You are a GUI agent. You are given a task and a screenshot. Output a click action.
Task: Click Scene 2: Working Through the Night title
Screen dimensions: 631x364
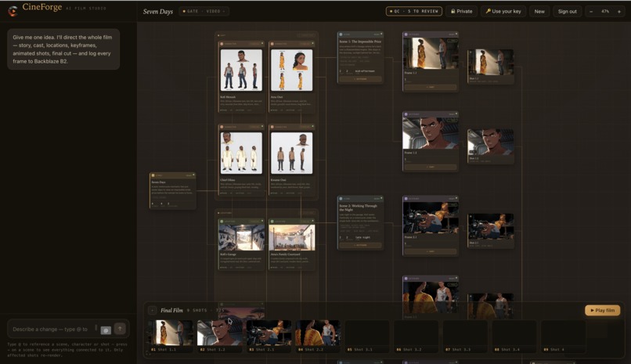[x=358, y=207]
